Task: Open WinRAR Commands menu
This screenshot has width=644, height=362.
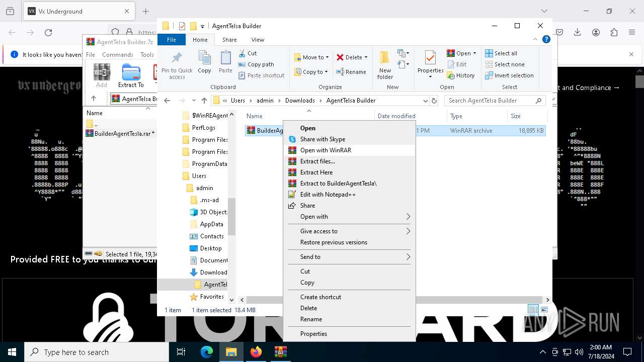Action: tap(118, 55)
